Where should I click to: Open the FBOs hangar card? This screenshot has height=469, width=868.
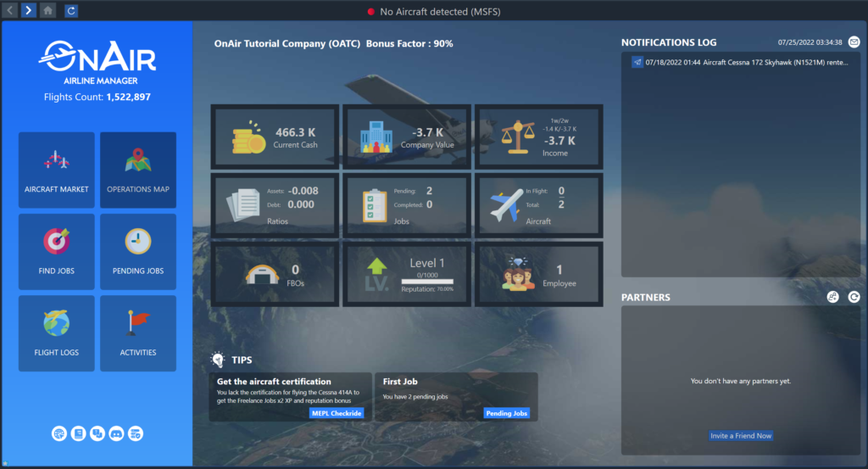tap(275, 274)
